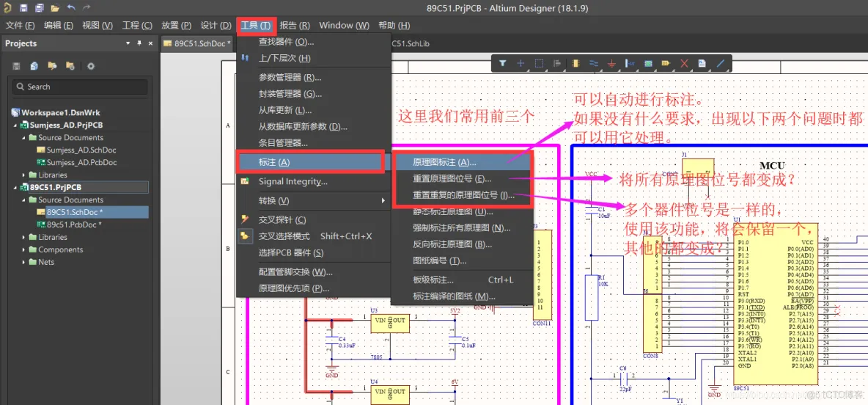Choose 上/下层次 (H) menu entry

click(313, 58)
